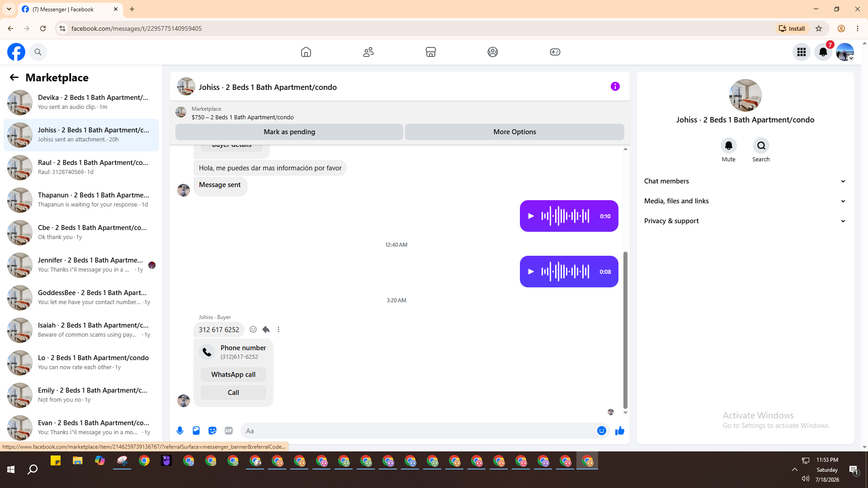Image resolution: width=868 pixels, height=488 pixels.
Task: Show hidden system tray icons
Action: pos(794,470)
